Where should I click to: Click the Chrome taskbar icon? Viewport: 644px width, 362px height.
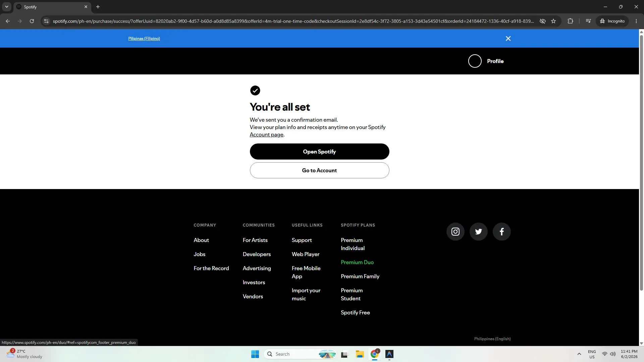click(x=374, y=354)
